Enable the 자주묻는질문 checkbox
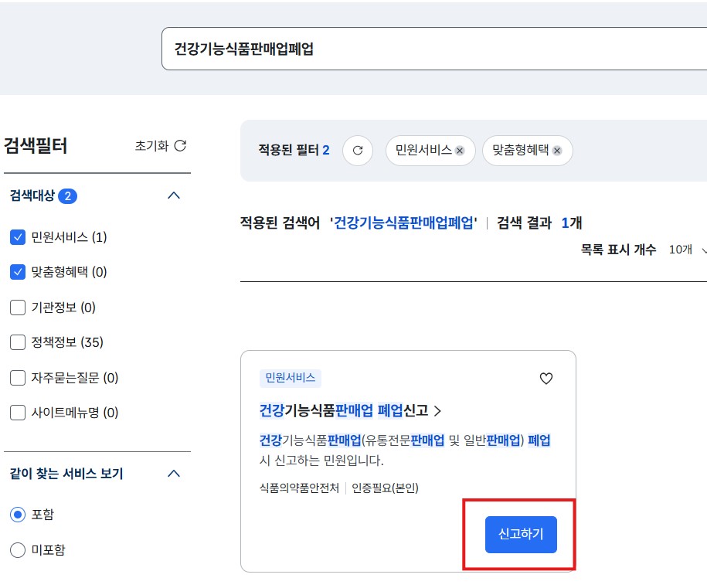 click(17, 378)
